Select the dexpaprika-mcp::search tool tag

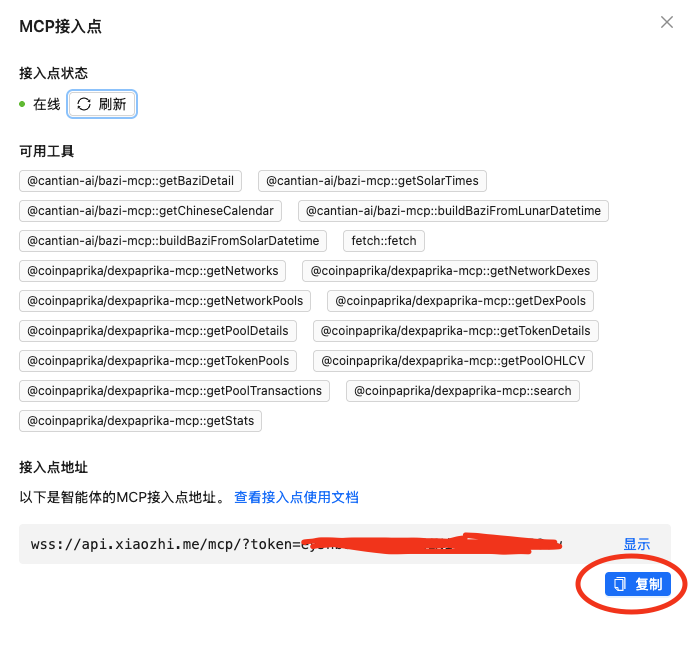coord(463,391)
